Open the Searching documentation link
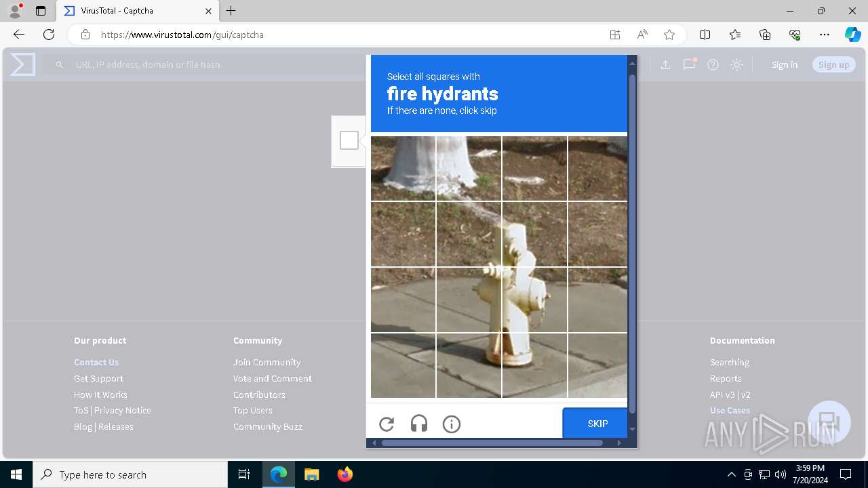 click(x=730, y=362)
